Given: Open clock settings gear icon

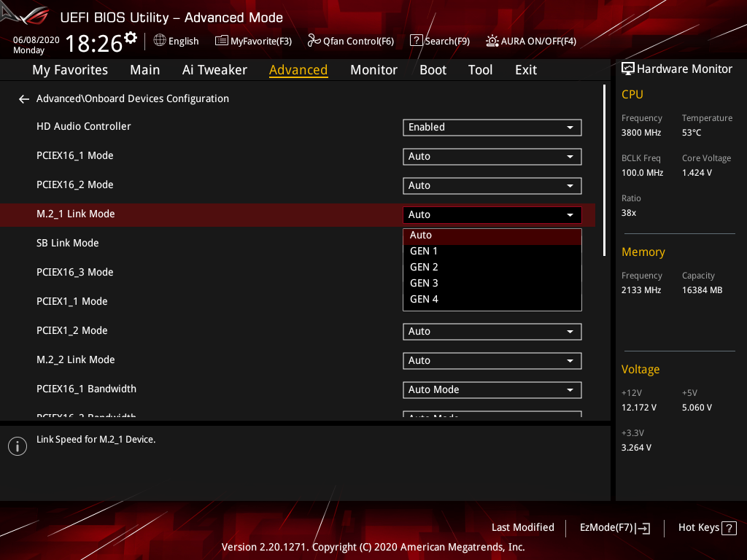Looking at the screenshot, I should pos(131,38).
